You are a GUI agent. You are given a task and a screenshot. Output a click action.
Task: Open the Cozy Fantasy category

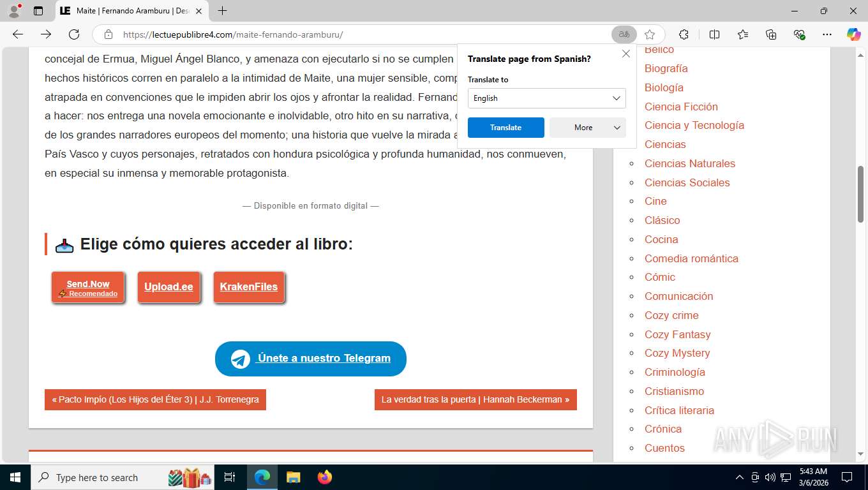click(678, 334)
